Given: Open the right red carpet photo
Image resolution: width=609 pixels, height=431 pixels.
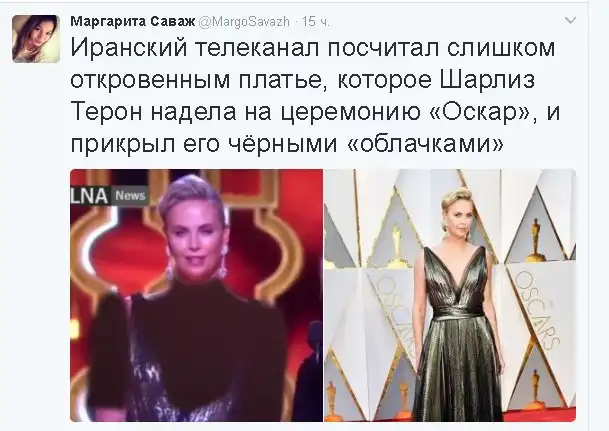Looking at the screenshot, I should [450, 295].
